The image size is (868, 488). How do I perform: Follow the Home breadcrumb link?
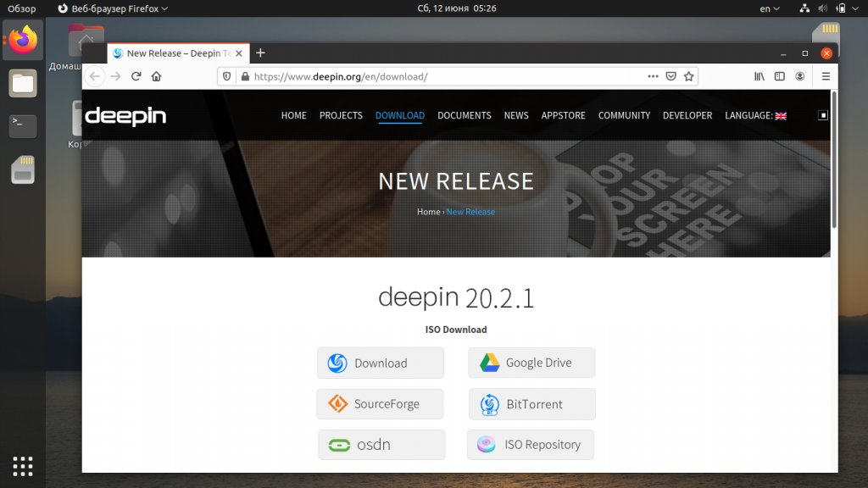point(428,211)
